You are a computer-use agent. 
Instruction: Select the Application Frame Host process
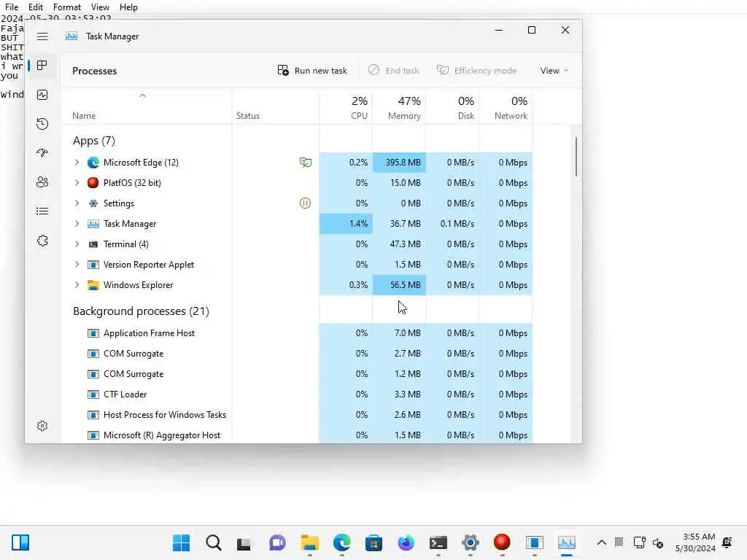point(297,333)
